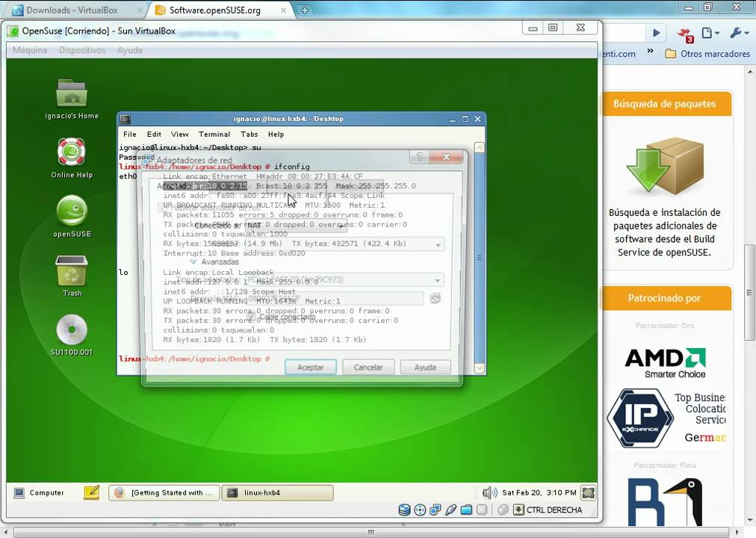Screen dimensions: 756x538
Task: Click the Aceptar button
Action: pyautogui.click(x=311, y=367)
